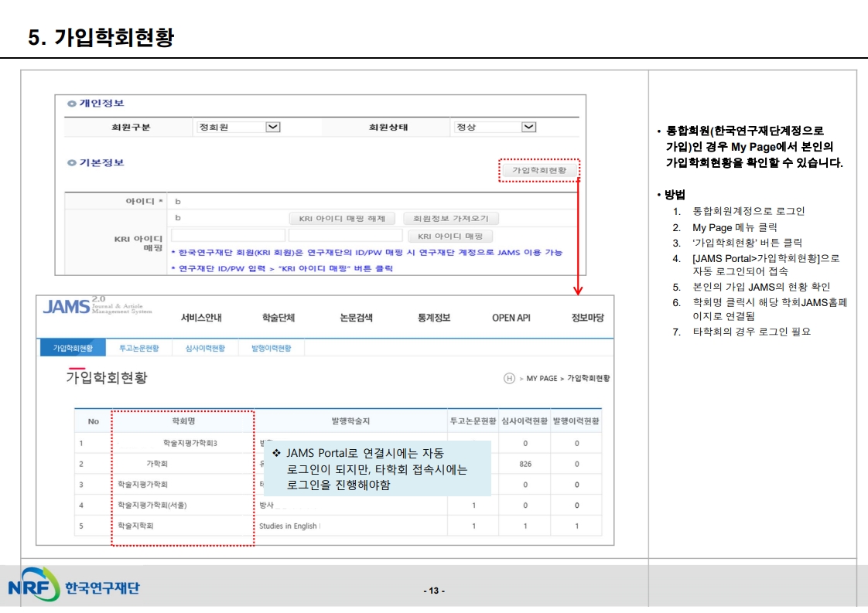Image resolution: width=868 pixels, height=613 pixels.
Task: Select the 가입학회현황 tab
Action: [73, 348]
